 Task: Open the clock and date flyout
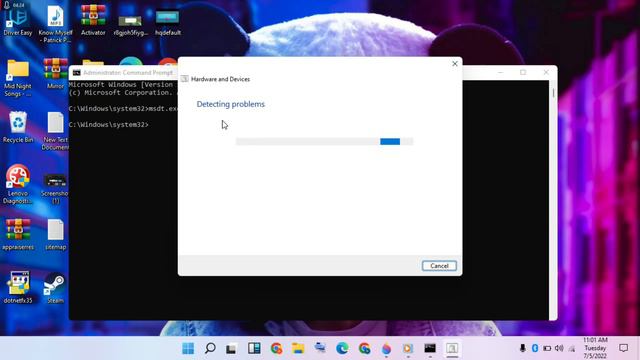click(595, 348)
